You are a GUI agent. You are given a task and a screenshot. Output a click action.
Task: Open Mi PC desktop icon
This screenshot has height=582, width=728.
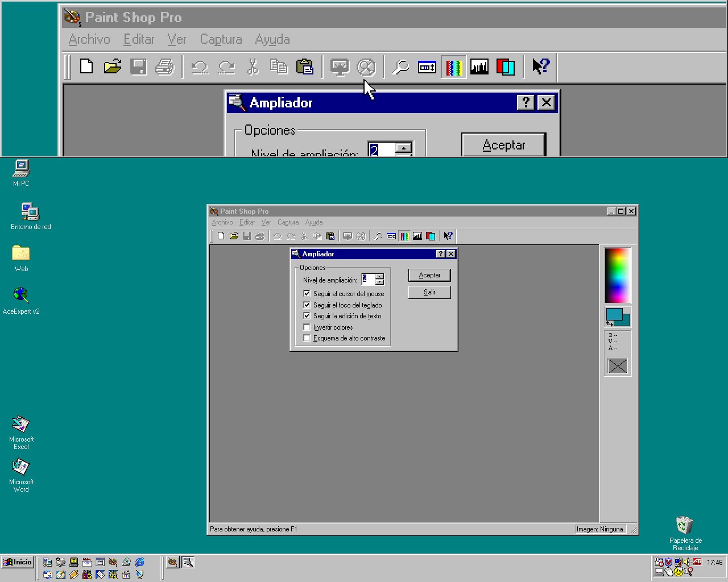pyautogui.click(x=21, y=173)
